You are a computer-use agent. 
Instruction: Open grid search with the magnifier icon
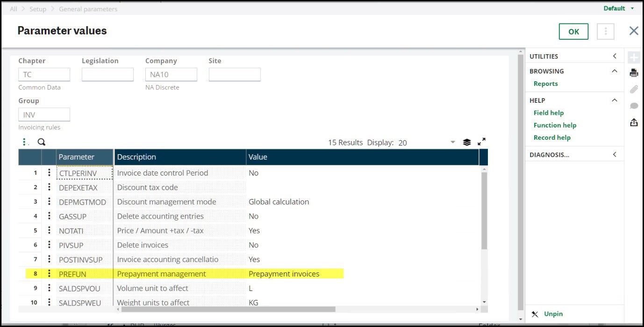click(41, 142)
